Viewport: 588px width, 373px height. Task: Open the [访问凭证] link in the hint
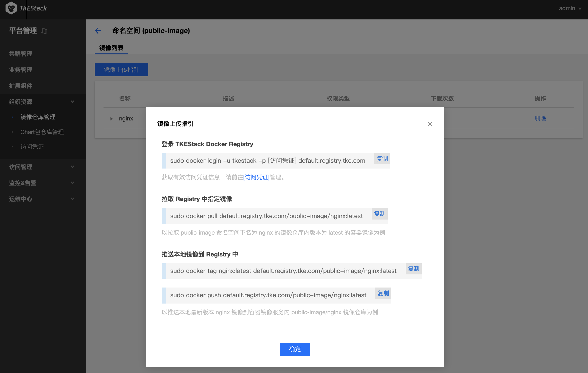(x=256, y=177)
